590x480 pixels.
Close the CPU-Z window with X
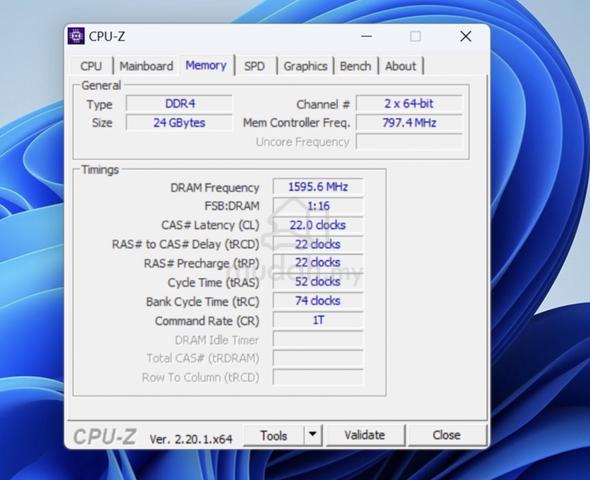[x=466, y=36]
